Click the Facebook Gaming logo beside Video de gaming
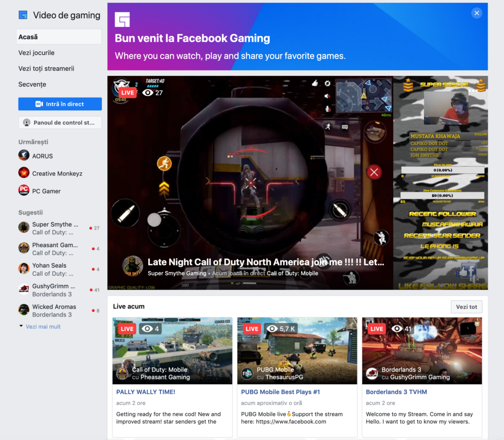Viewport: 504px width, 440px height. (23, 15)
